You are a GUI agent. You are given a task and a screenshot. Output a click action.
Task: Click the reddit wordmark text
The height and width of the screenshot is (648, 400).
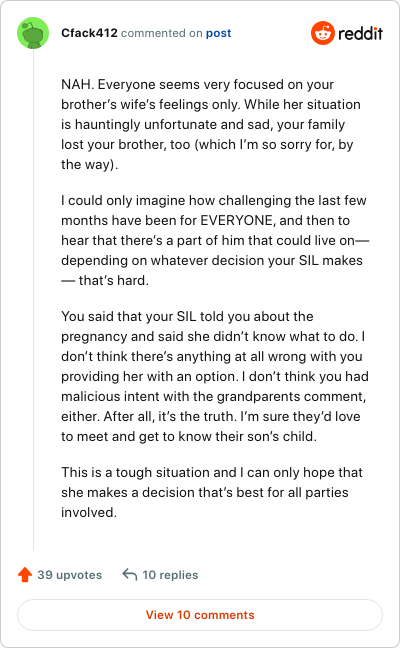click(360, 33)
